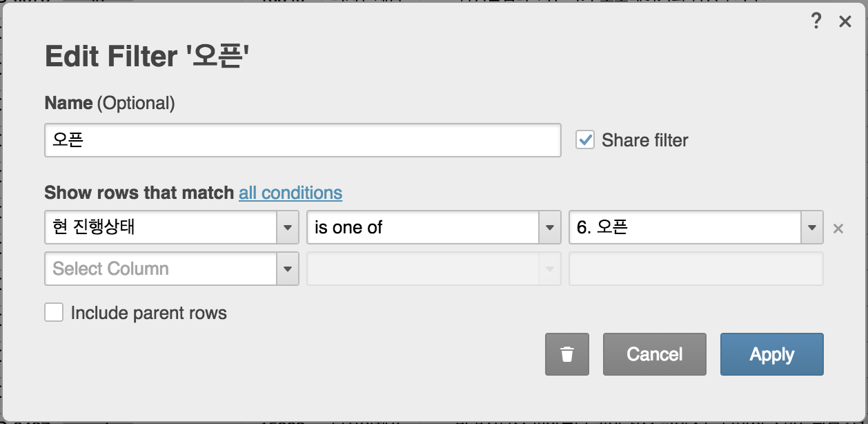Open the Select Column dropdown arrow
The image size is (868, 424).
pos(288,269)
